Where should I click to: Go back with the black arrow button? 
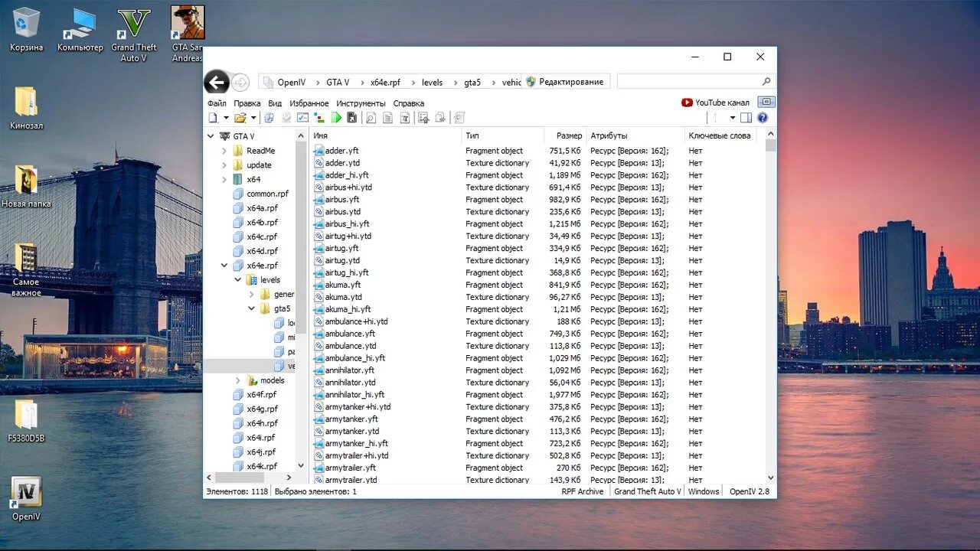click(x=217, y=83)
